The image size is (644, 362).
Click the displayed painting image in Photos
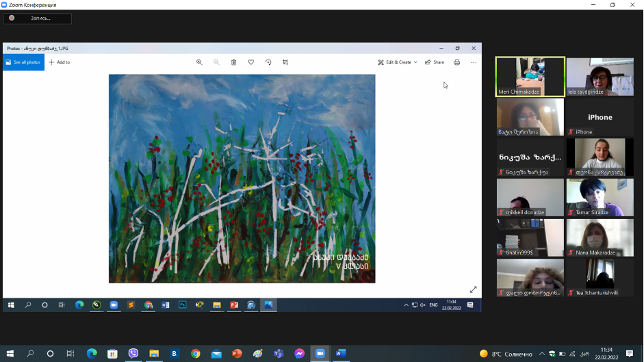242,179
